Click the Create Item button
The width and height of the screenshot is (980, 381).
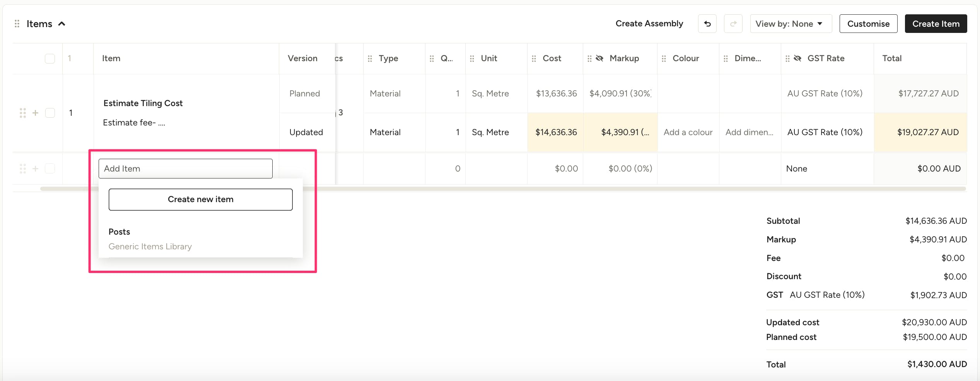pos(936,24)
